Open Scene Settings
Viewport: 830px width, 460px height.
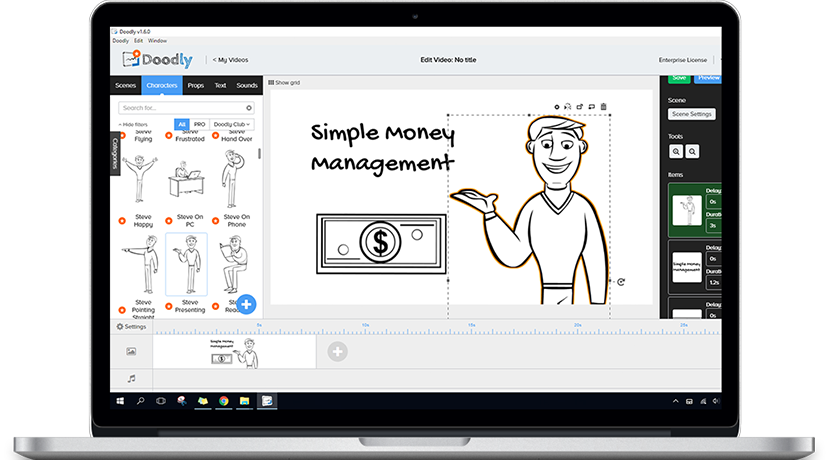pos(691,114)
